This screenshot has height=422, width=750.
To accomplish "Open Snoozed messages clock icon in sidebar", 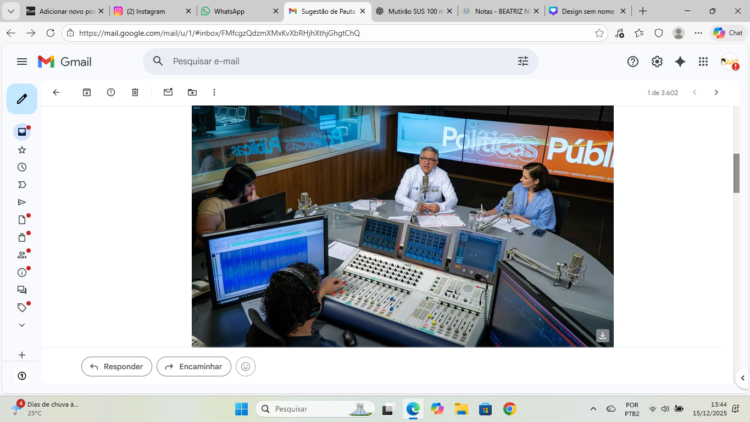I will [x=22, y=167].
